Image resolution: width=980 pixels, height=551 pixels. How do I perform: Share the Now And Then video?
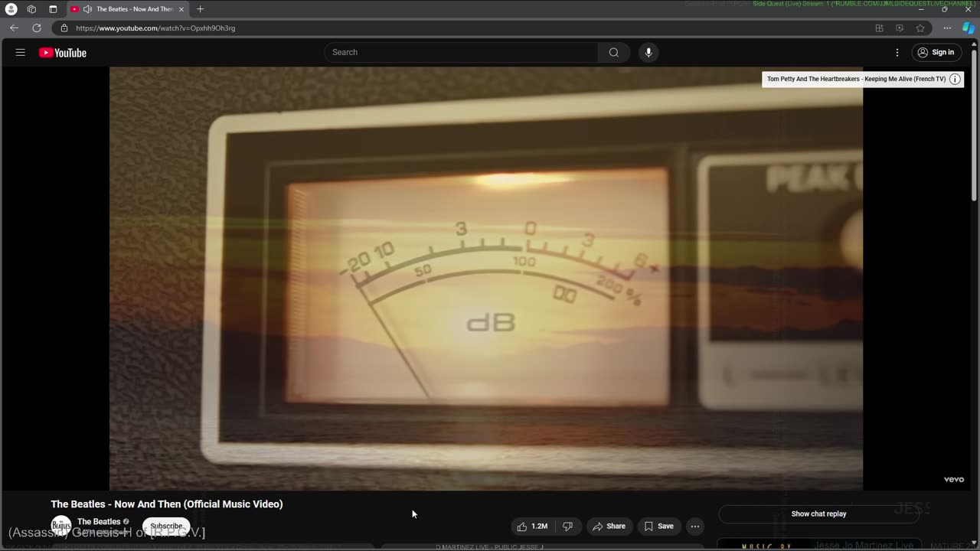click(x=609, y=527)
